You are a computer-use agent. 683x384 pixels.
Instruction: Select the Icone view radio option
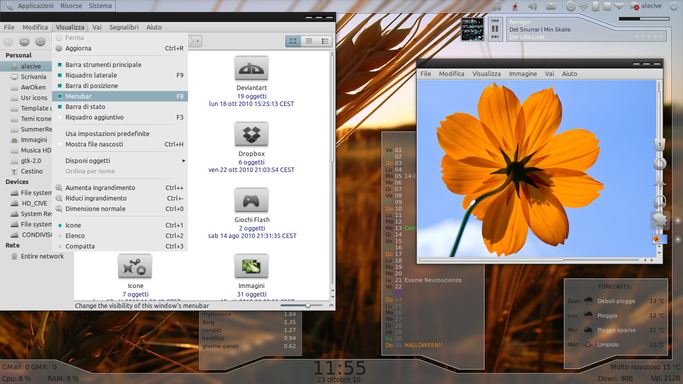point(120,225)
